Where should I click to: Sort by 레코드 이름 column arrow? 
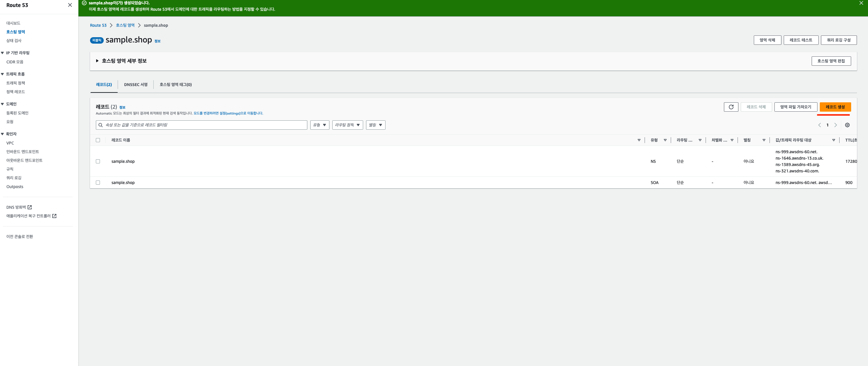point(639,140)
